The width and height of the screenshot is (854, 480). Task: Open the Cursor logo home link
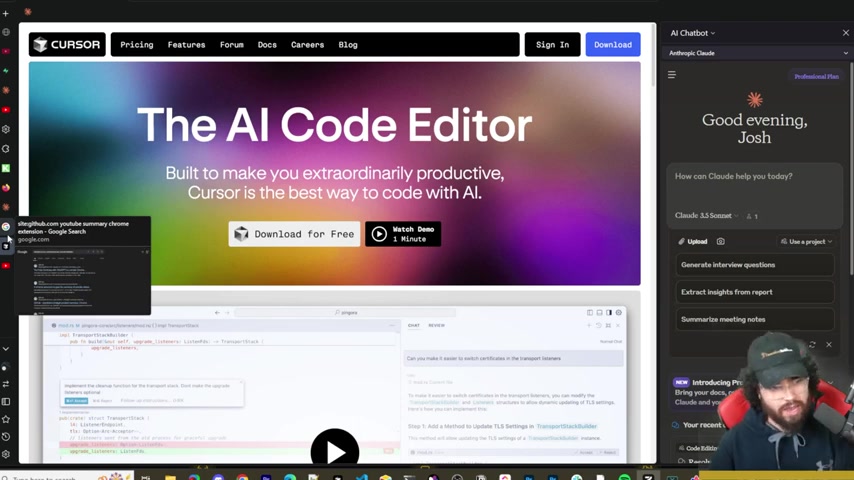(67, 45)
